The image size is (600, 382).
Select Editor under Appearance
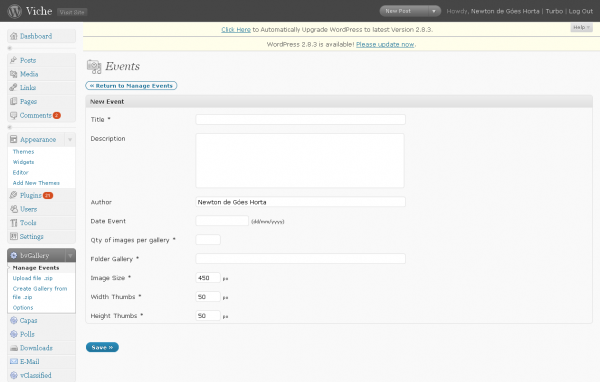point(21,172)
